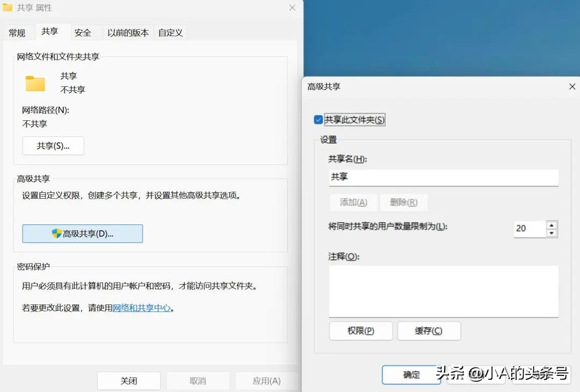Switch to the 常规 tab
Image resolution: width=580 pixels, height=392 pixels.
[x=19, y=32]
